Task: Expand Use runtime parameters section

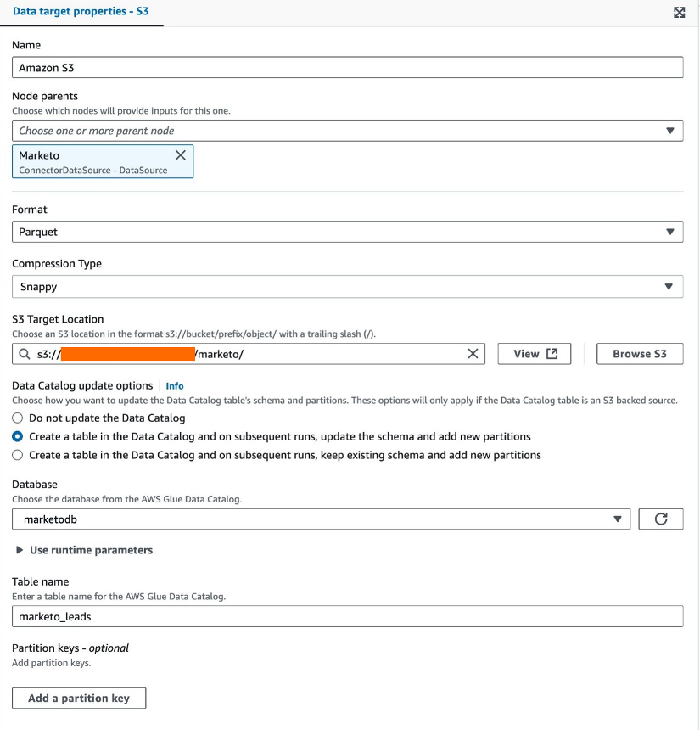Action: click(x=85, y=550)
